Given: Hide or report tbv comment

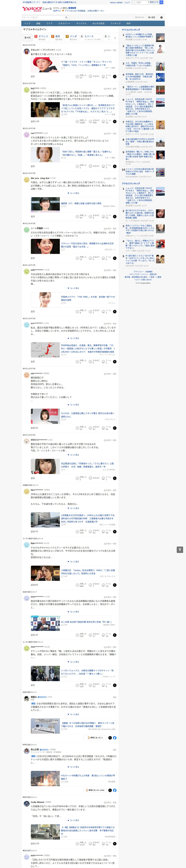Looking at the screenshot, I should coord(110,490).
